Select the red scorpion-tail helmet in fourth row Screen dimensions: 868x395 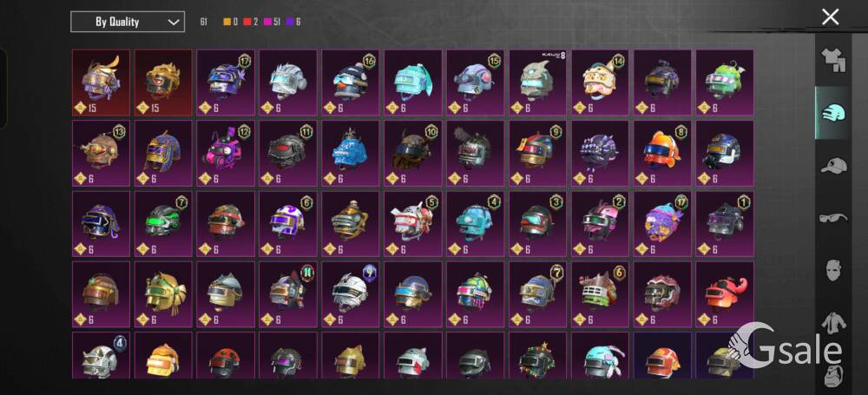725,294
